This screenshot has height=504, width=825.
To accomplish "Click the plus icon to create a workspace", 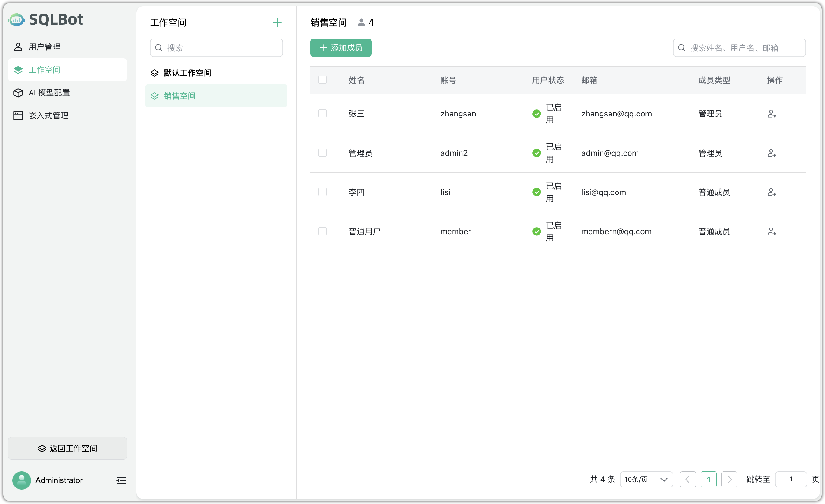I will pos(277,22).
